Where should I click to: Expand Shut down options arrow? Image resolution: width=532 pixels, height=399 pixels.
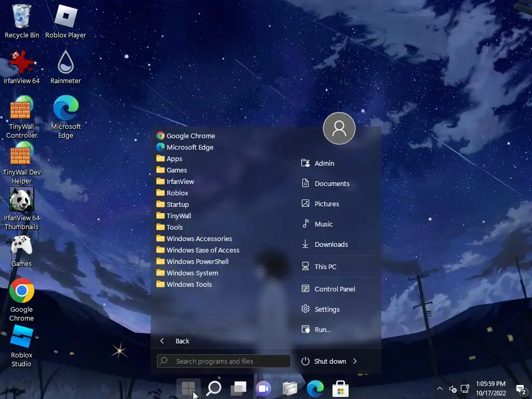pos(355,362)
